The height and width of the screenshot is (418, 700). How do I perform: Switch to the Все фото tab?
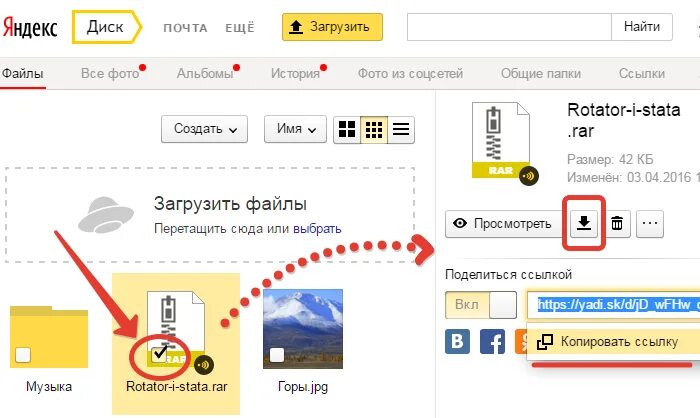pyautogui.click(x=110, y=73)
